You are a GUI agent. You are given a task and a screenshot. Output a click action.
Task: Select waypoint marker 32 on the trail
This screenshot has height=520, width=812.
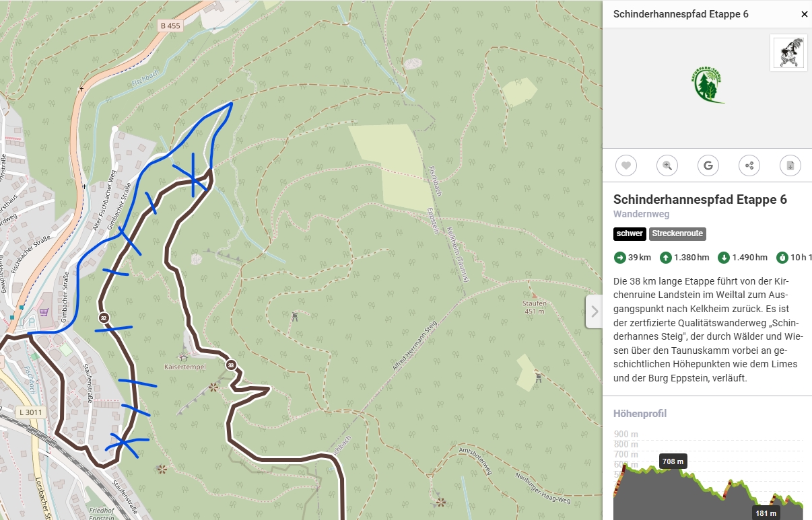[x=103, y=318]
